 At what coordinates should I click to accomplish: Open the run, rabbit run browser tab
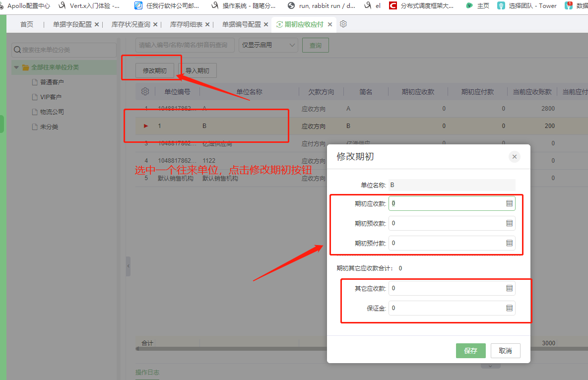tap(322, 5)
